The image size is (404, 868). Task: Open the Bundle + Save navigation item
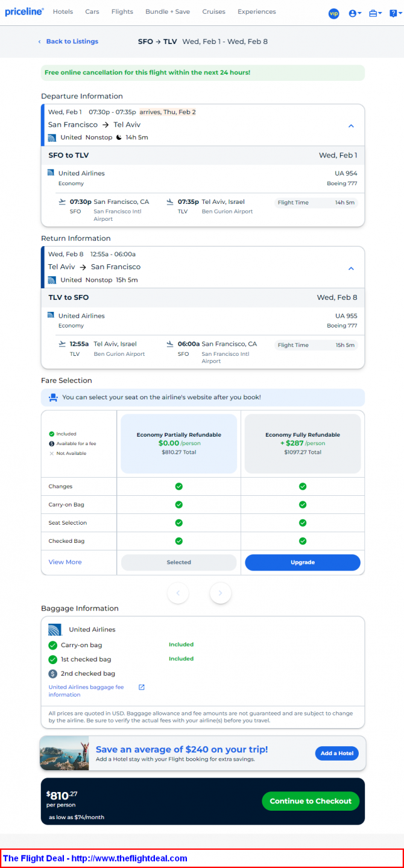coord(168,11)
